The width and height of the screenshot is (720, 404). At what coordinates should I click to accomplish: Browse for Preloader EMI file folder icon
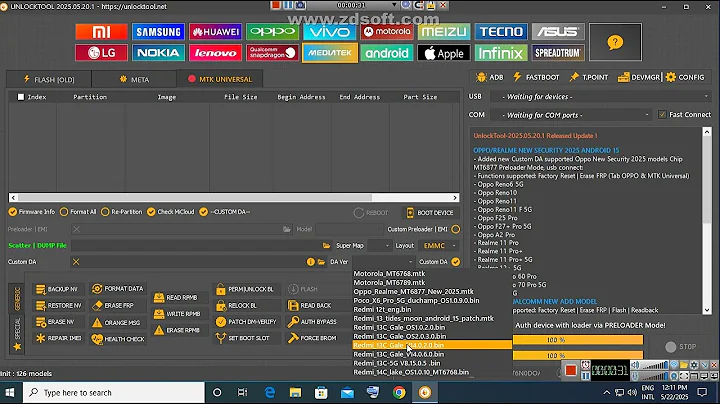(287, 229)
